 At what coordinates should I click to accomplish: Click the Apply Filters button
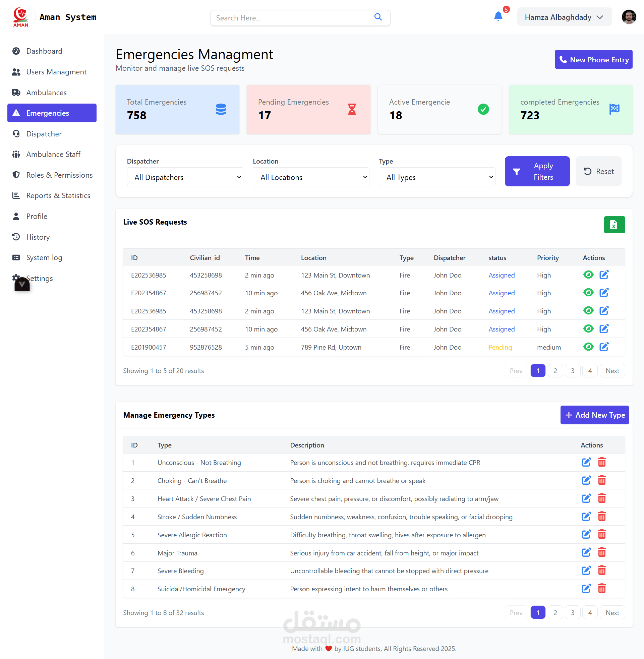click(x=537, y=171)
